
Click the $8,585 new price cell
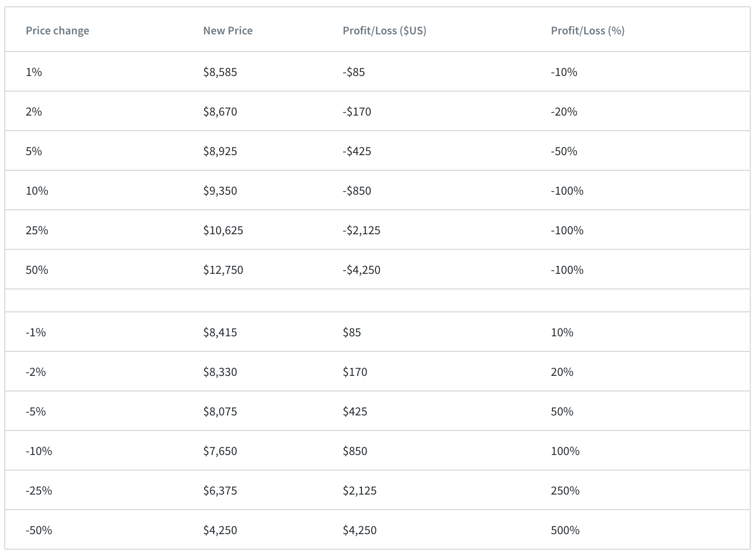220,72
